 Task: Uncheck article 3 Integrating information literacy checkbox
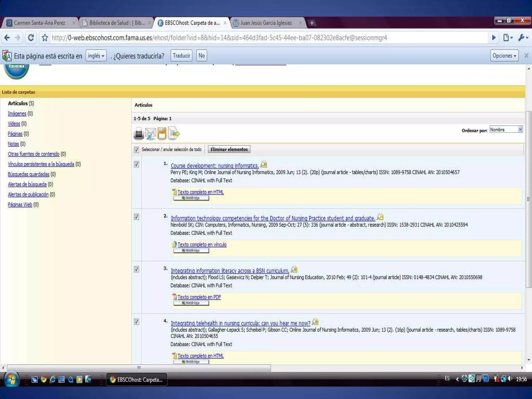click(136, 269)
